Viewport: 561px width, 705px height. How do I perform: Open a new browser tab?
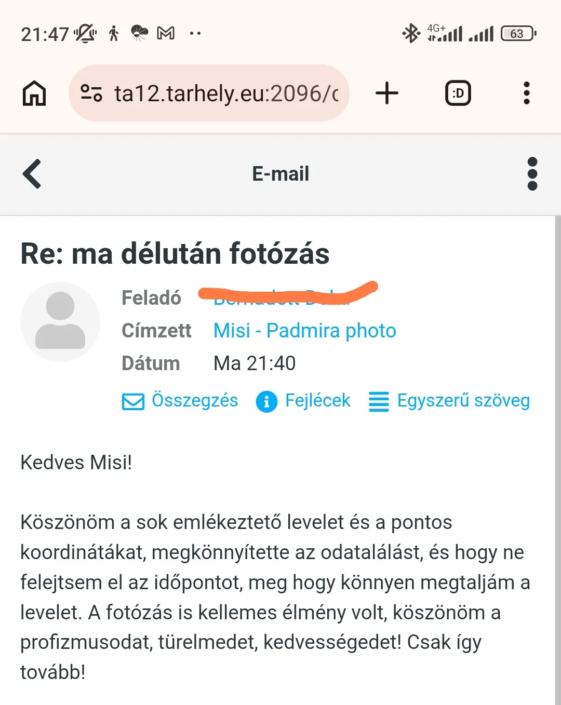pos(387,94)
